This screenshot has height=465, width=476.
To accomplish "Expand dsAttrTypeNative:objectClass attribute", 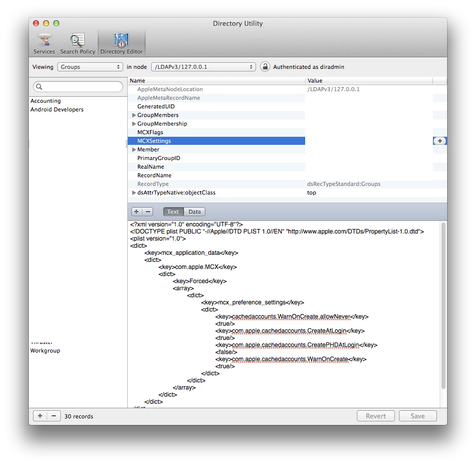I will coord(133,192).
